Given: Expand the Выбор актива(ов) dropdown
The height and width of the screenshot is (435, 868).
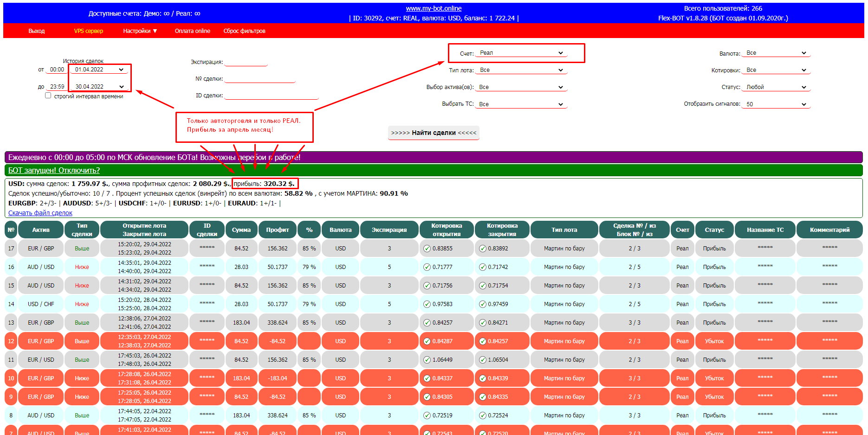Looking at the screenshot, I should pos(521,87).
